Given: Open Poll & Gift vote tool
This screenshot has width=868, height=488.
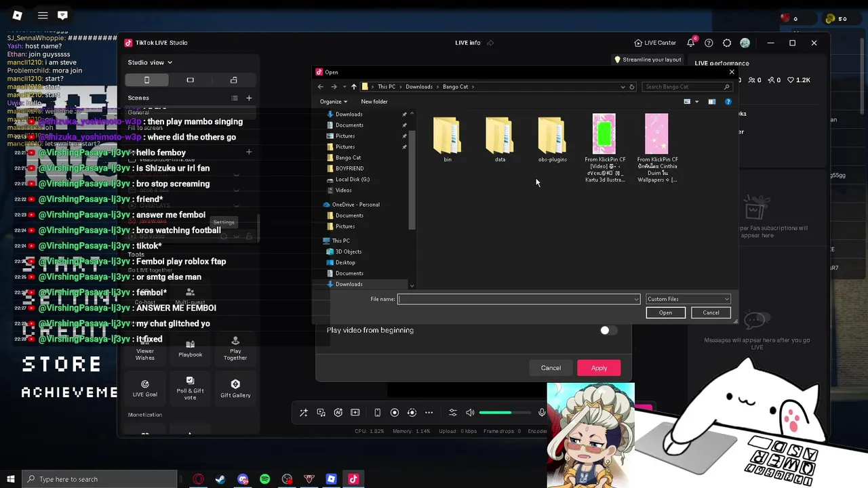Looking at the screenshot, I should [190, 388].
